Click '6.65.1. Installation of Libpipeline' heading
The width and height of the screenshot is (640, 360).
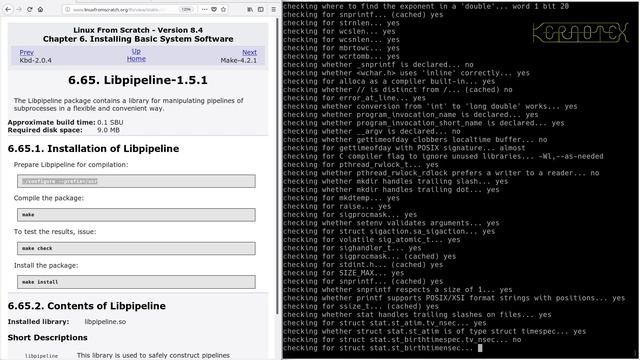93,149
